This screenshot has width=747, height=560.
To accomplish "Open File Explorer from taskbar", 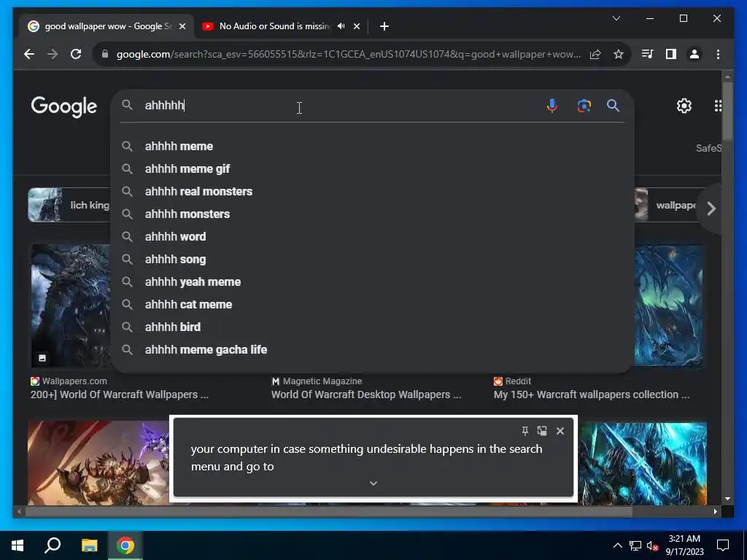I will point(89,545).
